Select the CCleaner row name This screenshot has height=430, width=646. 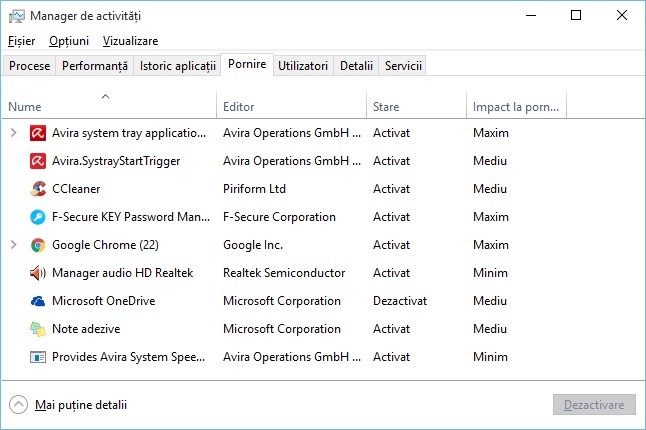pyautogui.click(x=76, y=189)
